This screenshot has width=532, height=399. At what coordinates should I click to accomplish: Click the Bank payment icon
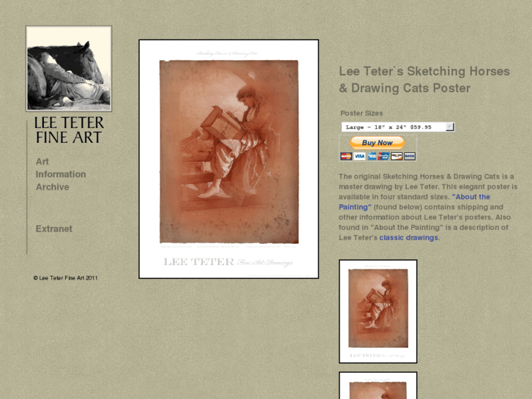410,156
